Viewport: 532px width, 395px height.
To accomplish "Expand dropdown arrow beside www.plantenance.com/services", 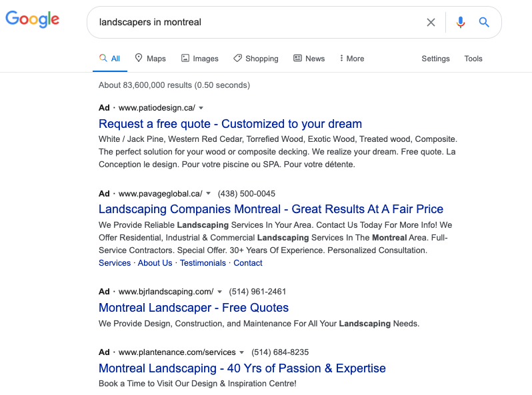I will point(241,352).
